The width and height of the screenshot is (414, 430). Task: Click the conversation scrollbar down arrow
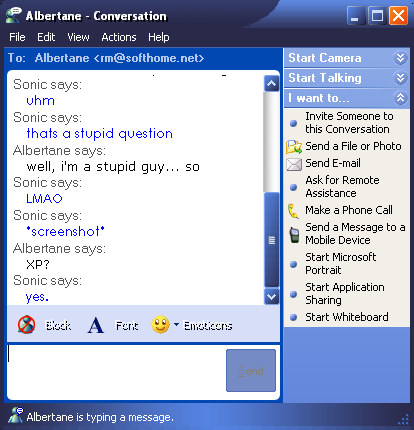[271, 296]
